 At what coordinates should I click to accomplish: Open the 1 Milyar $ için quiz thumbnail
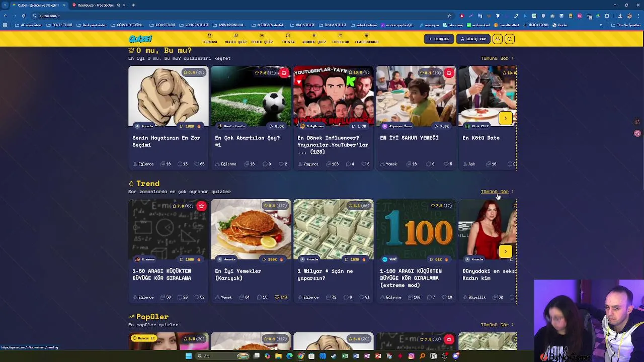pyautogui.click(x=333, y=229)
